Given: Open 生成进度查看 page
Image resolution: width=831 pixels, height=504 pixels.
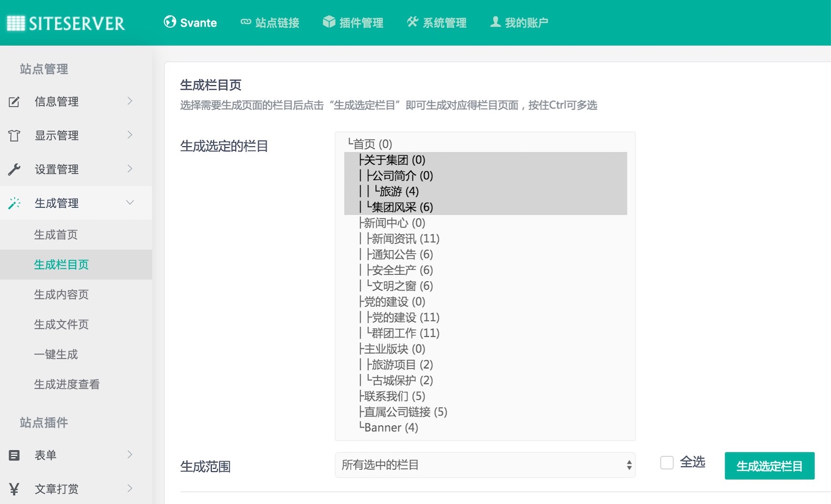Looking at the screenshot, I should point(66,383).
